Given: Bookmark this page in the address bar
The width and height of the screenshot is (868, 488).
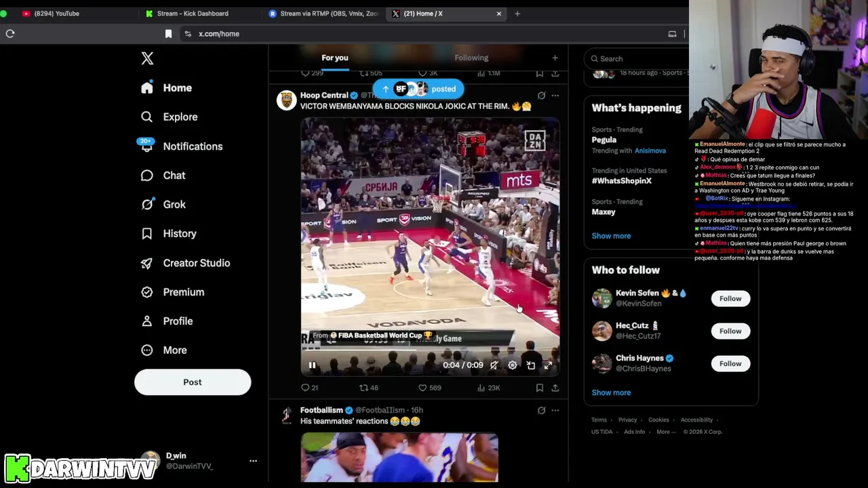Looking at the screenshot, I should coord(168,33).
